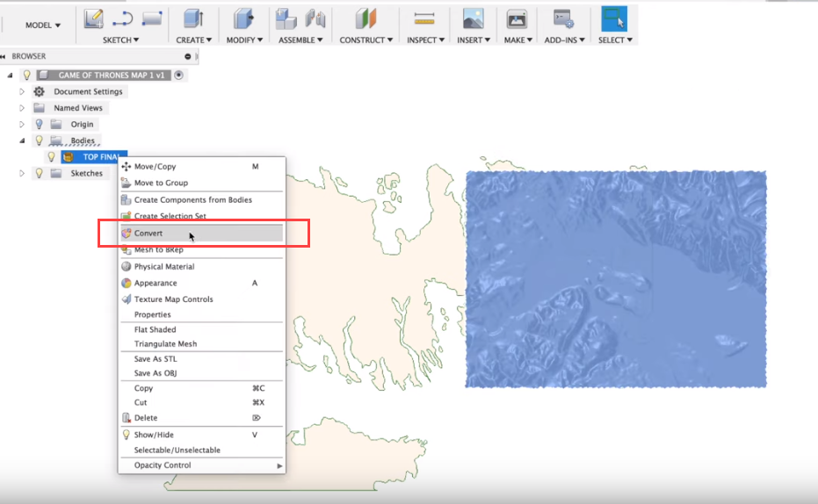
Task: Select the sketch Line tool icon
Action: tap(123, 19)
